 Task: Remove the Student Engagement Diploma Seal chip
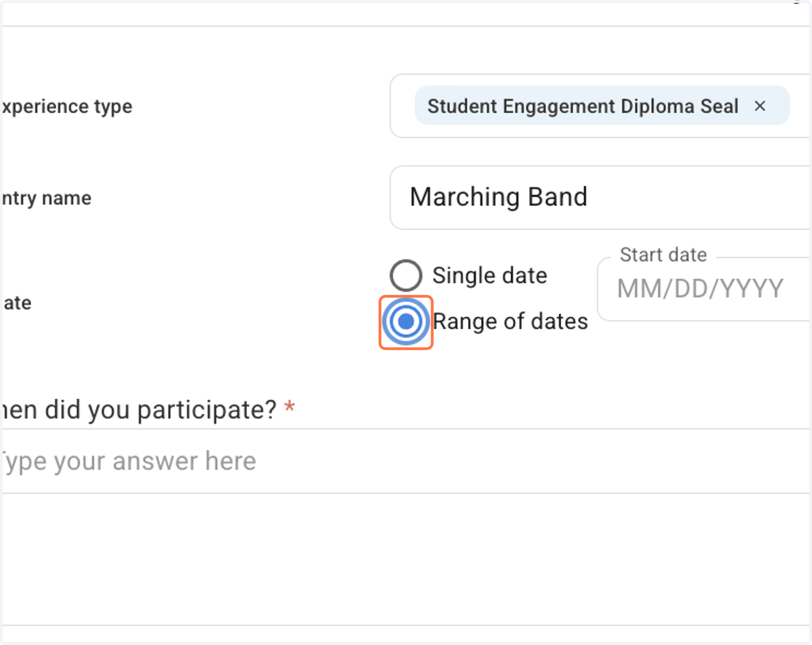(x=760, y=106)
